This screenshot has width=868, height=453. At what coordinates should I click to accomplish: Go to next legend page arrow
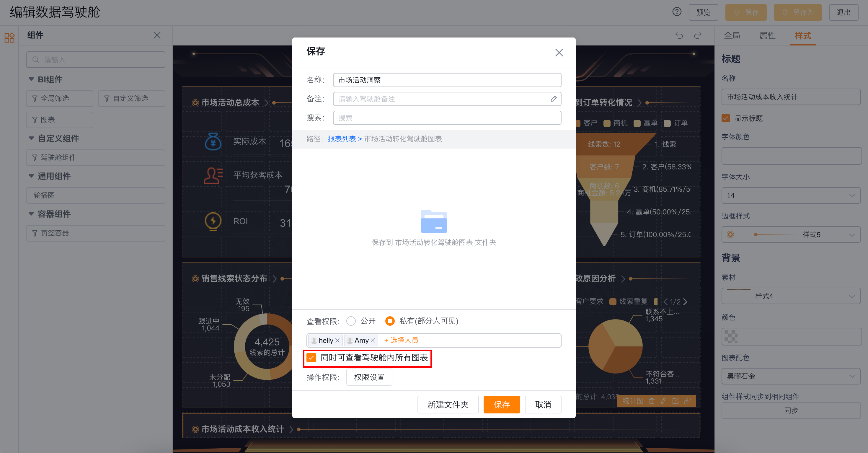tap(685, 302)
